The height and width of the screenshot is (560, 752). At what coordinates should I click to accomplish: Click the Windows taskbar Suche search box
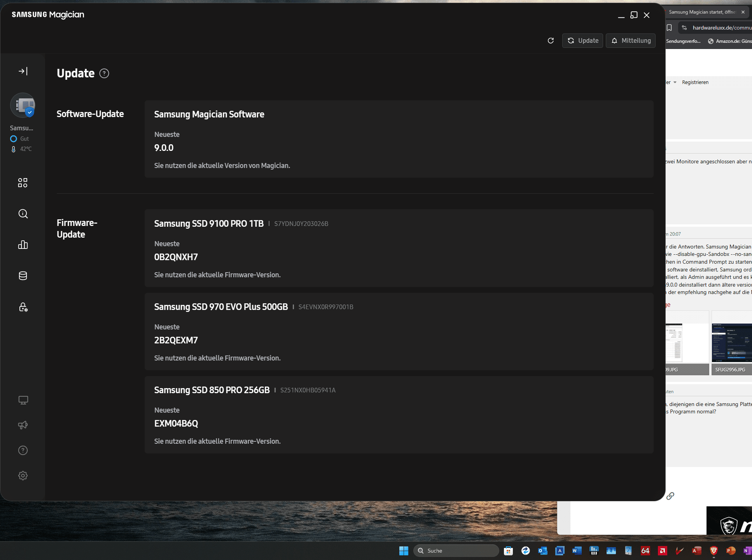(x=456, y=551)
